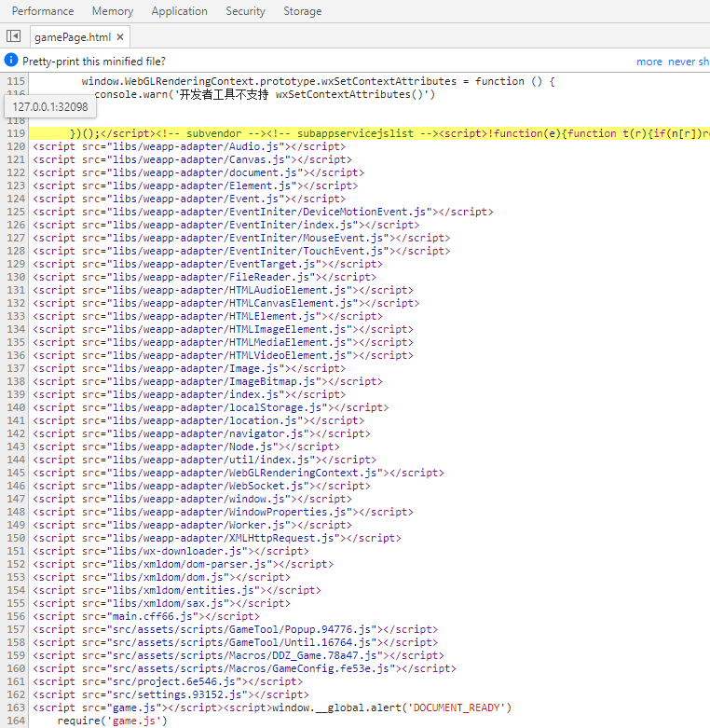
Task: Click the navigator.js script line
Action: tap(201, 433)
